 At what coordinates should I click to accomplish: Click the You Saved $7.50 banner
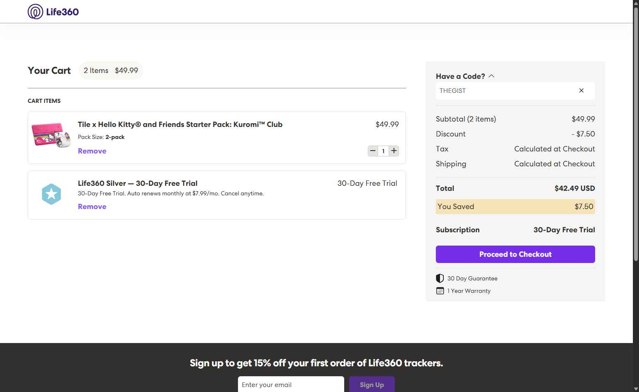pos(515,207)
